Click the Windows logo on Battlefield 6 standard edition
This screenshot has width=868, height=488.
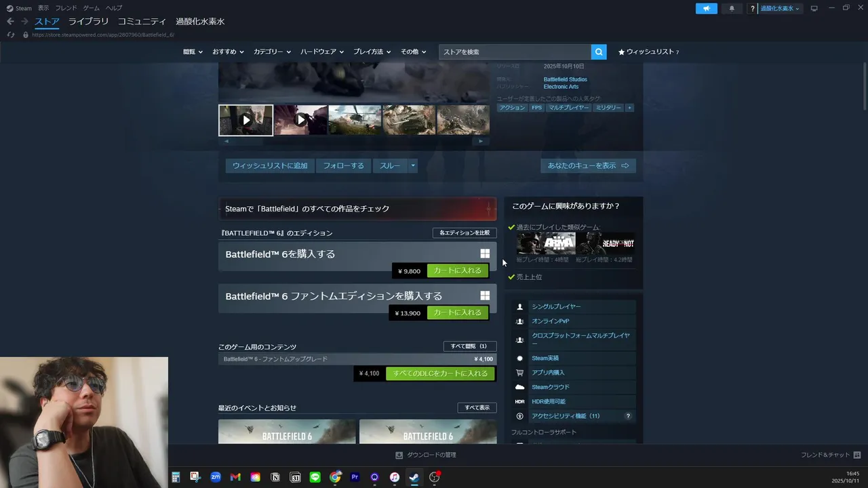[485, 253]
